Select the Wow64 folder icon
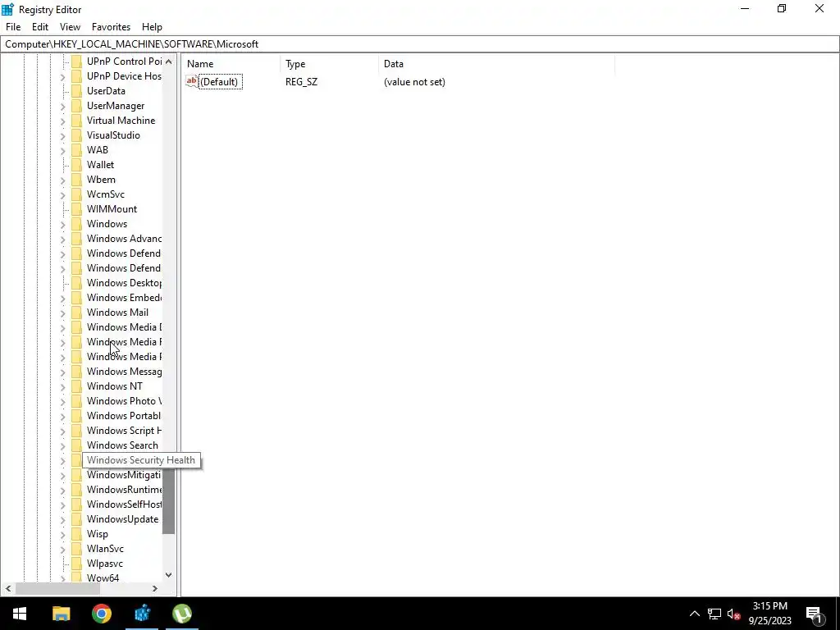The height and width of the screenshot is (630, 840). coord(76,577)
